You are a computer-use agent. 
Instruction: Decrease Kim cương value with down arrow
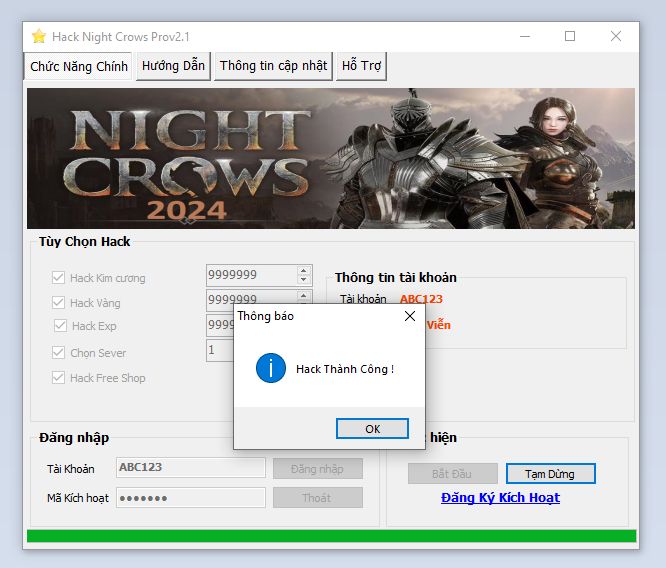coord(303,280)
